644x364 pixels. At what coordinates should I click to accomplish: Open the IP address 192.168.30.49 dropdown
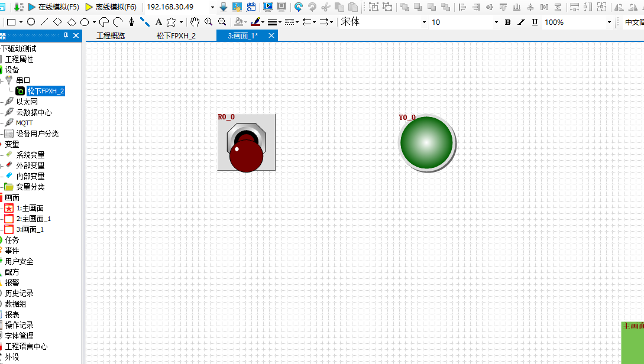(x=212, y=7)
